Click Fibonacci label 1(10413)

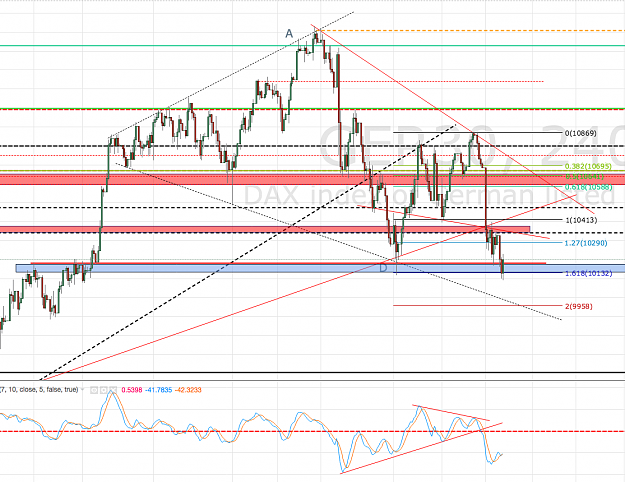(581, 220)
